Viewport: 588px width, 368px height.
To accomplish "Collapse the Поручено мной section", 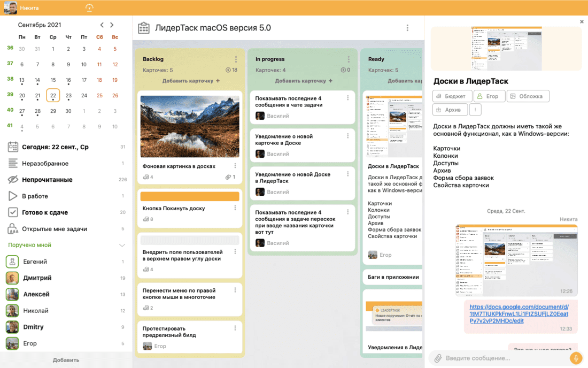I will coord(122,245).
